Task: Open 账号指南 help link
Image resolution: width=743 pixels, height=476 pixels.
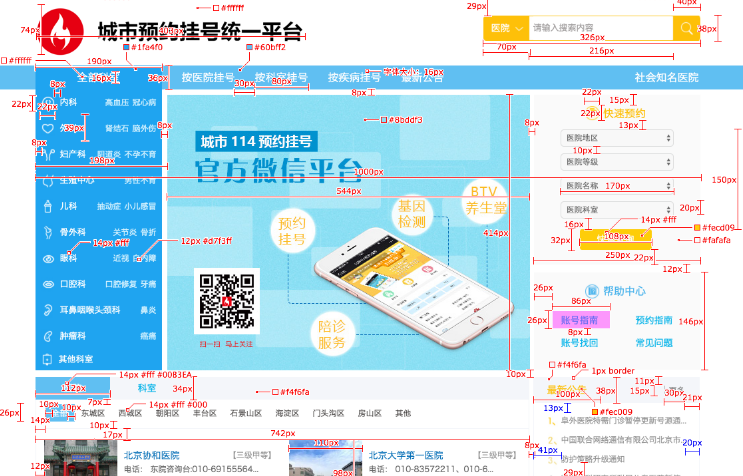Action: (x=581, y=320)
